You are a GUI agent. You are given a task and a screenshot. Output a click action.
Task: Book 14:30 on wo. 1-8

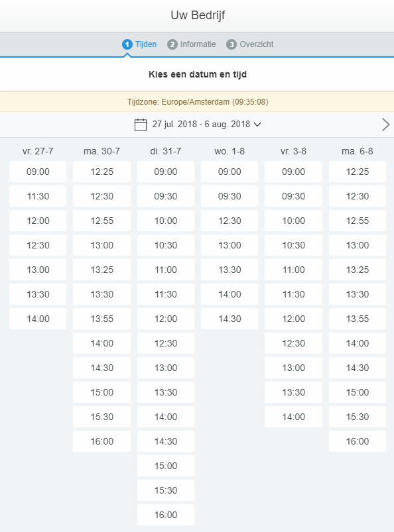[230, 319]
